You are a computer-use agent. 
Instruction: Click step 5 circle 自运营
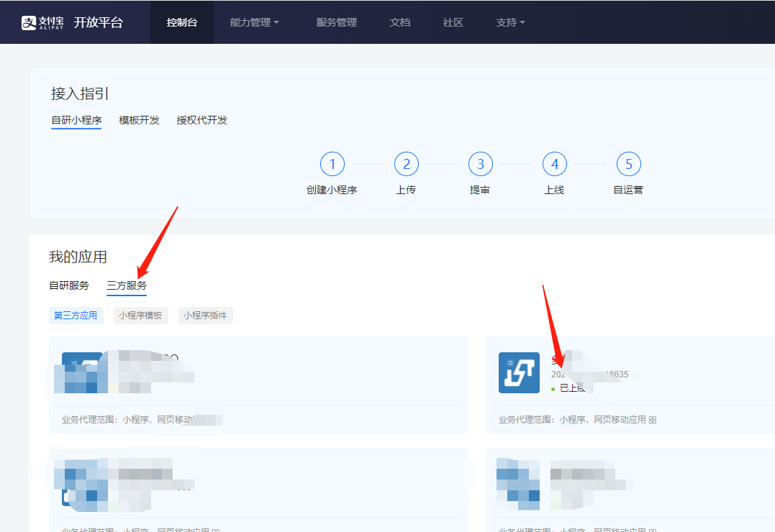click(x=629, y=164)
